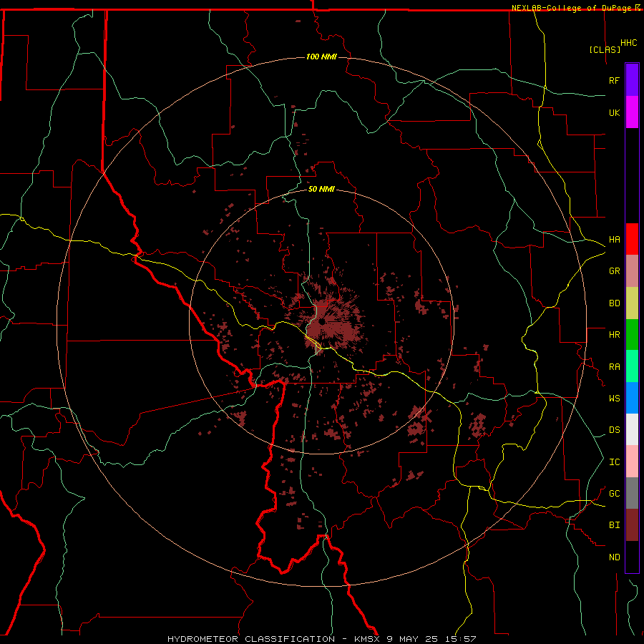Click the RF legend label
The width and height of the screenshot is (644, 644).
click(x=614, y=80)
